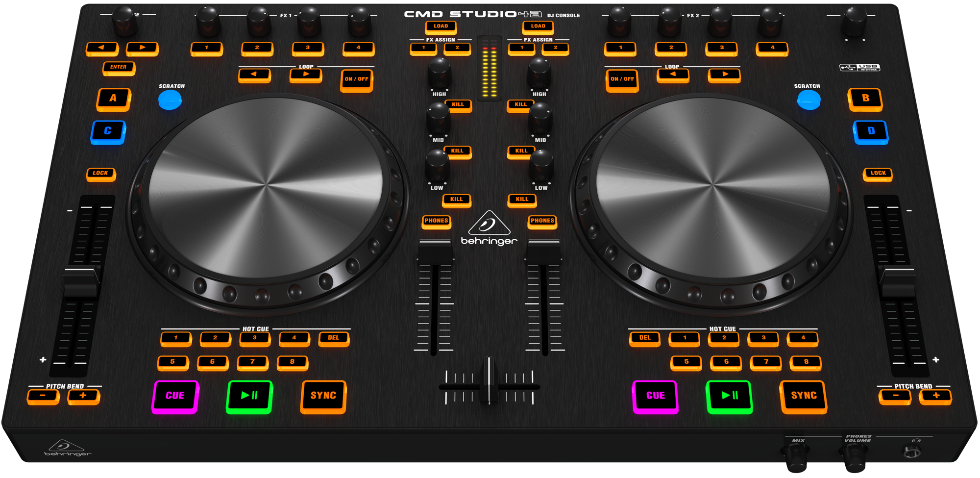This screenshot has height=478, width=980.
Task: Enable the left deck pitch LOCK button
Action: point(100,174)
